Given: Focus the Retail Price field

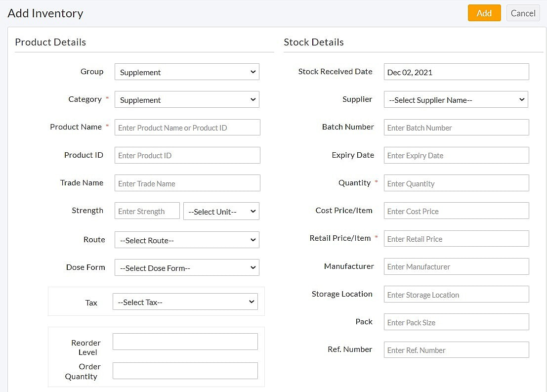Looking at the screenshot, I should [456, 239].
